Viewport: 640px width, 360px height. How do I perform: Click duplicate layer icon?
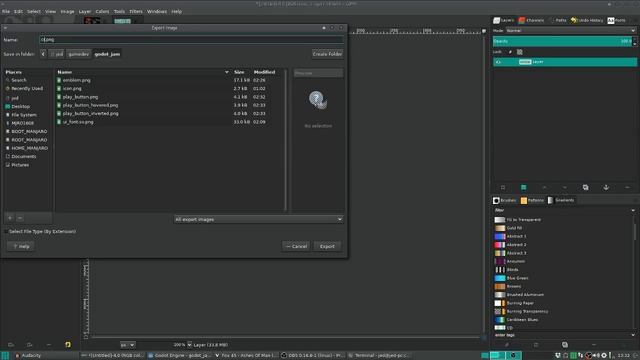tap(585, 187)
